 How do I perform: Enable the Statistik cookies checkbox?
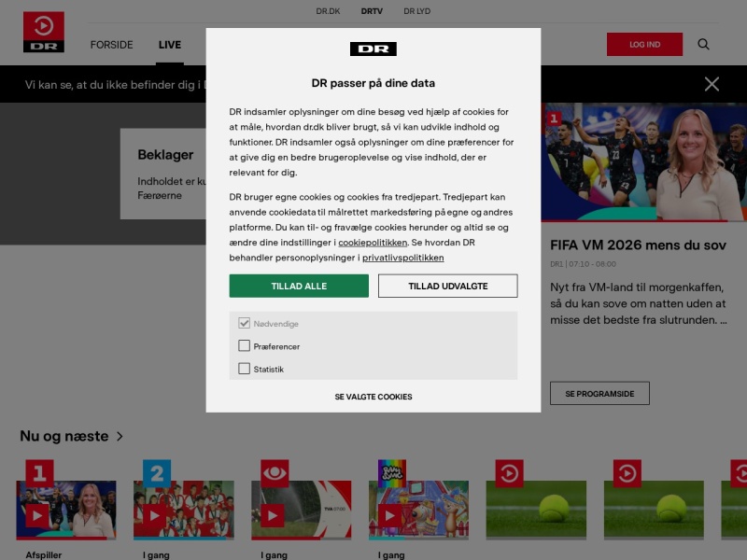pyautogui.click(x=244, y=369)
